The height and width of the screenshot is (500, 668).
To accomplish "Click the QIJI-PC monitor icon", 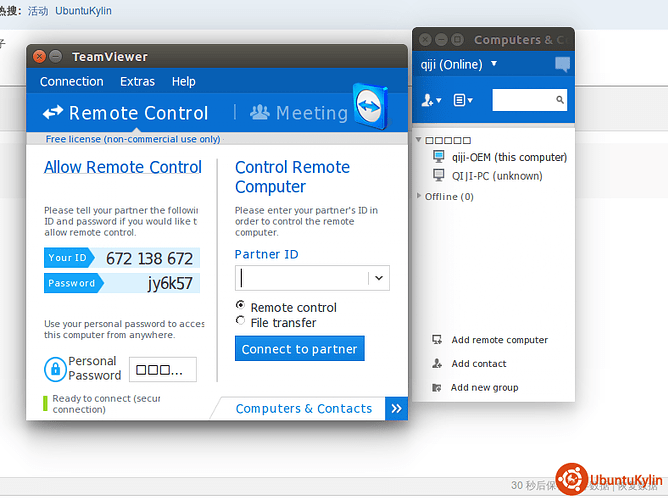I will tap(438, 175).
